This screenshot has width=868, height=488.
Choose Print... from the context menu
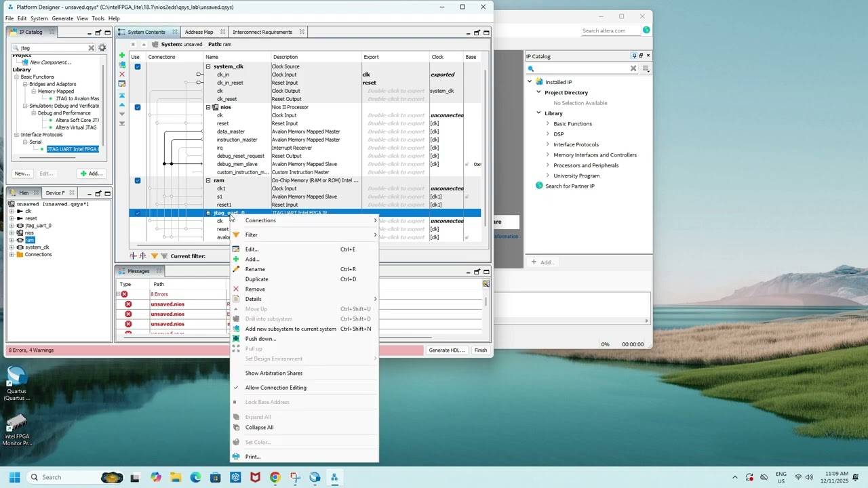coord(304,457)
